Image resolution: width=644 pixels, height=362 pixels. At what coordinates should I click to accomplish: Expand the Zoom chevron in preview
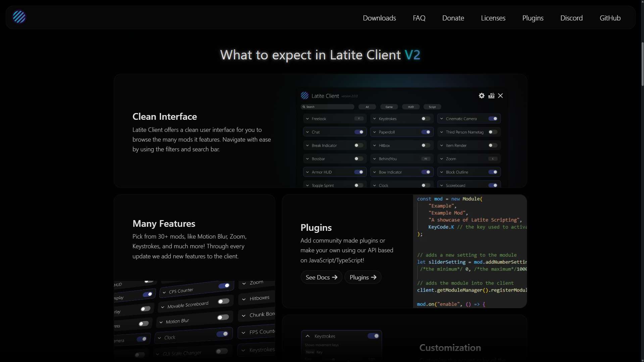point(442,159)
